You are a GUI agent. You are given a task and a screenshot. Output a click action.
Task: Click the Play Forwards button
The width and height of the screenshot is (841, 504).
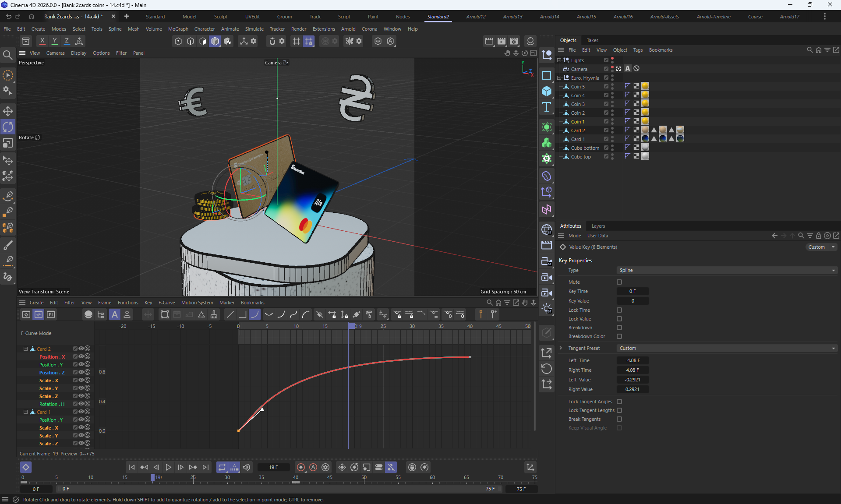pyautogui.click(x=168, y=467)
